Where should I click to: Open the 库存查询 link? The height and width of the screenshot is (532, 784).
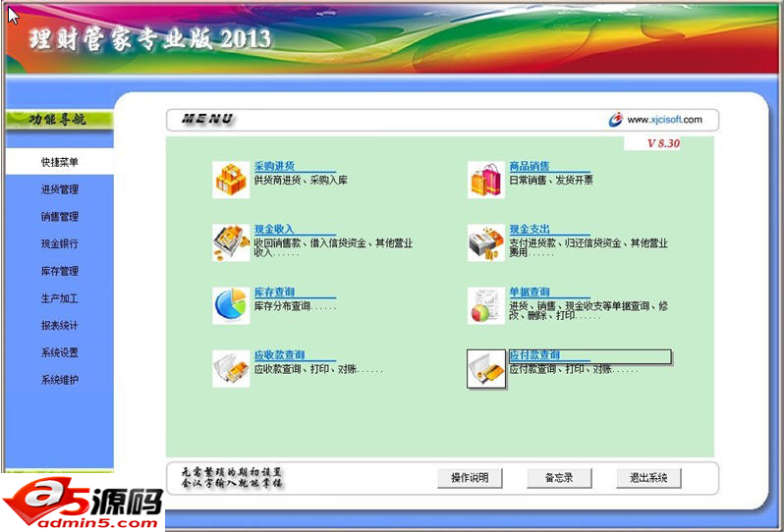pyautogui.click(x=274, y=292)
